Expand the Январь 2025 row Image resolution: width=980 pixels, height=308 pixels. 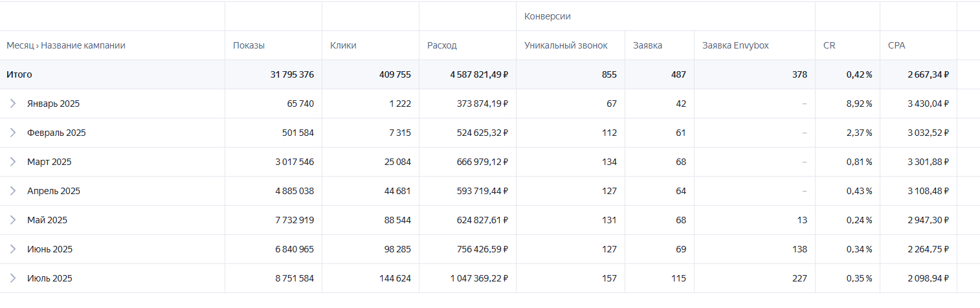click(13, 104)
